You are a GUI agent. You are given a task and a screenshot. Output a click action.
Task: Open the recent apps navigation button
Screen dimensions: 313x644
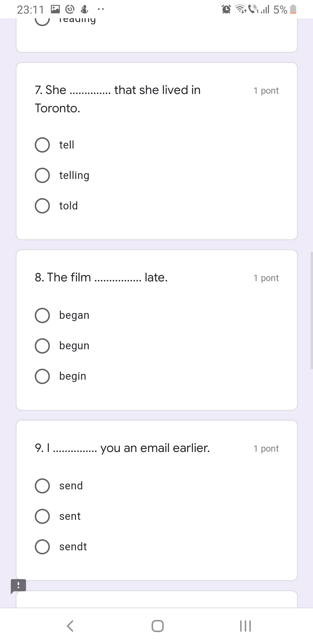point(245,626)
